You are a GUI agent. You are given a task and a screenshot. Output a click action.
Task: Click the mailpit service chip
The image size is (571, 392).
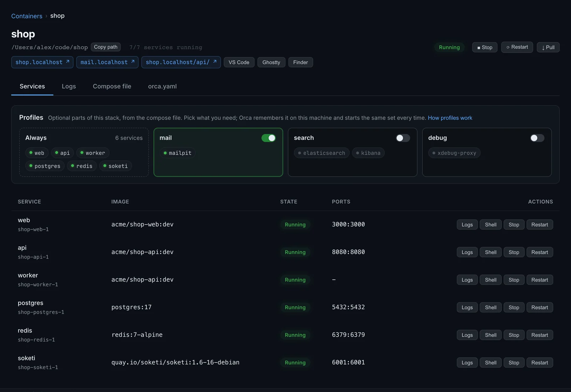click(x=177, y=153)
